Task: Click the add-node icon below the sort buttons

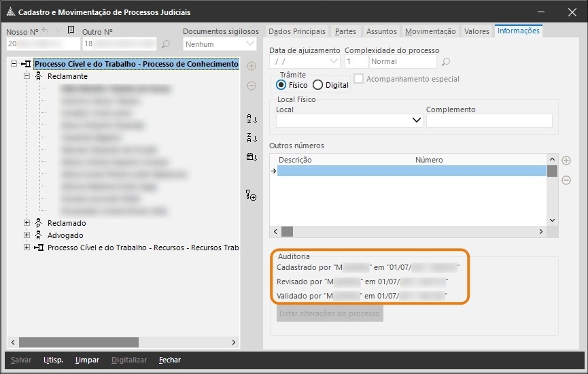Action: pos(252,196)
